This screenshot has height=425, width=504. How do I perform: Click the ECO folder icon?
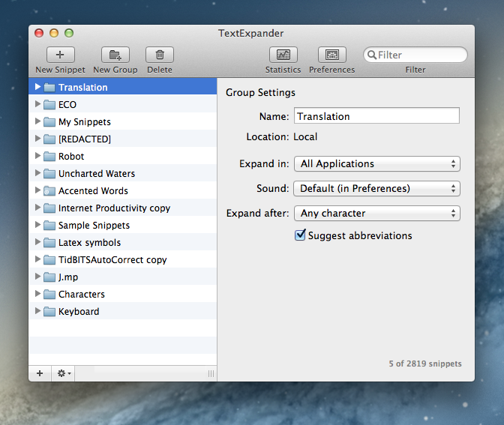[49, 105]
